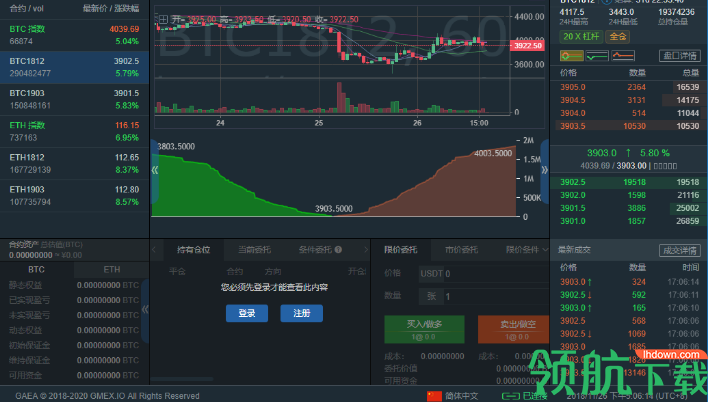Click the chart legend expand icon beside 开
This screenshot has height=402, width=708.
[163, 19]
